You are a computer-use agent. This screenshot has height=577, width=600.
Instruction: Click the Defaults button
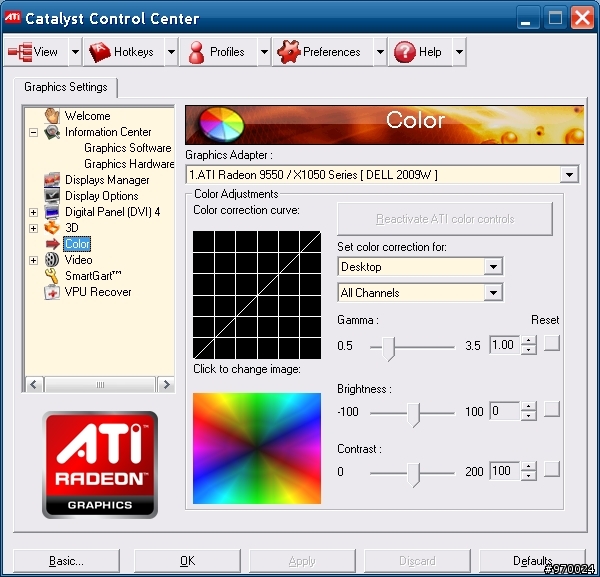pyautogui.click(x=532, y=561)
